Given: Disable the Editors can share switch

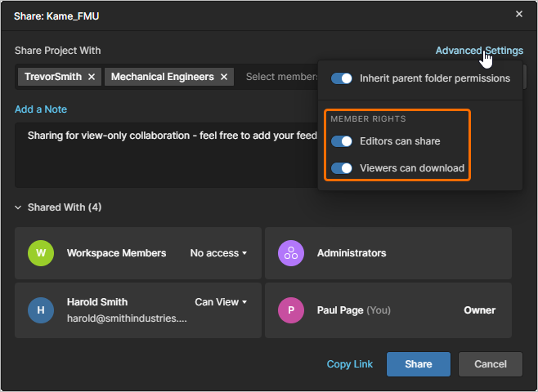Looking at the screenshot, I should click(x=342, y=141).
